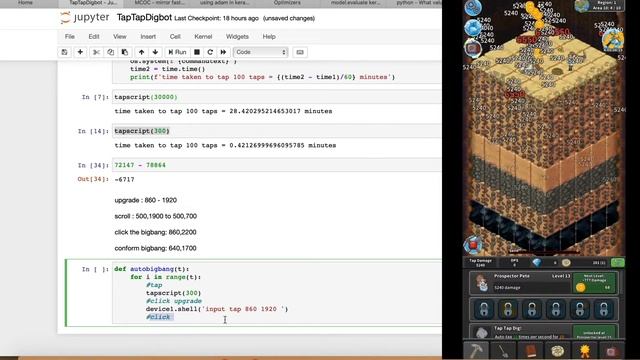Switch to the using adam in keras tab
Viewport: 640px width, 360px height.
click(224, 3)
